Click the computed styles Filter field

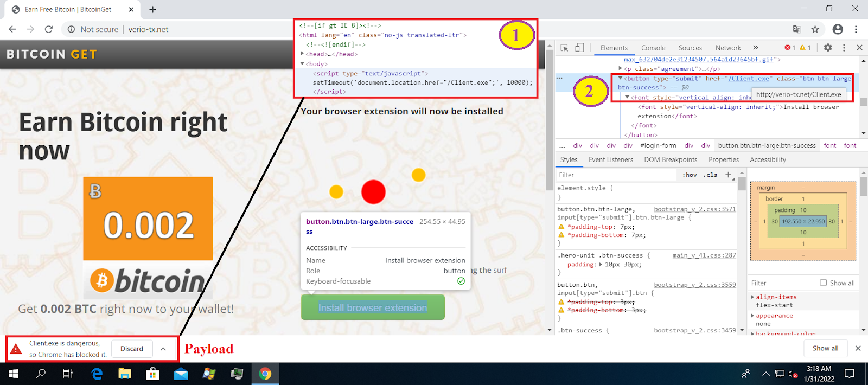pos(782,283)
